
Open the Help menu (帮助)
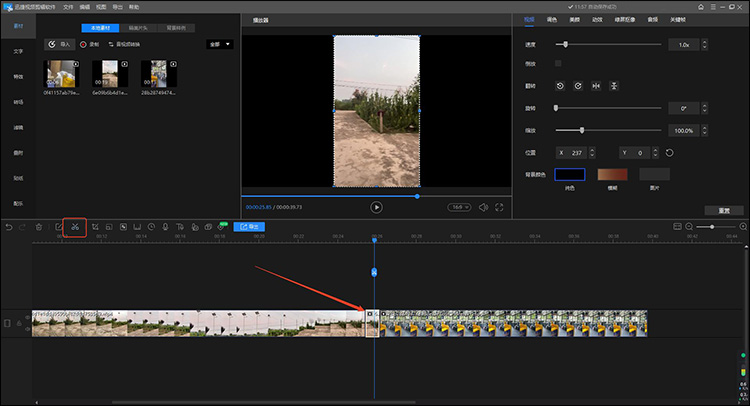pyautogui.click(x=134, y=7)
